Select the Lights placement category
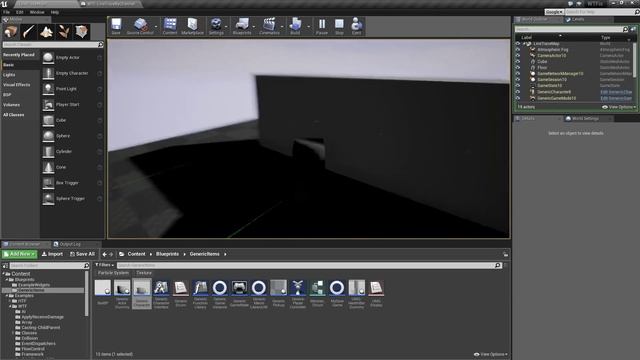Image resolution: width=640 pixels, height=360 pixels. [9, 75]
